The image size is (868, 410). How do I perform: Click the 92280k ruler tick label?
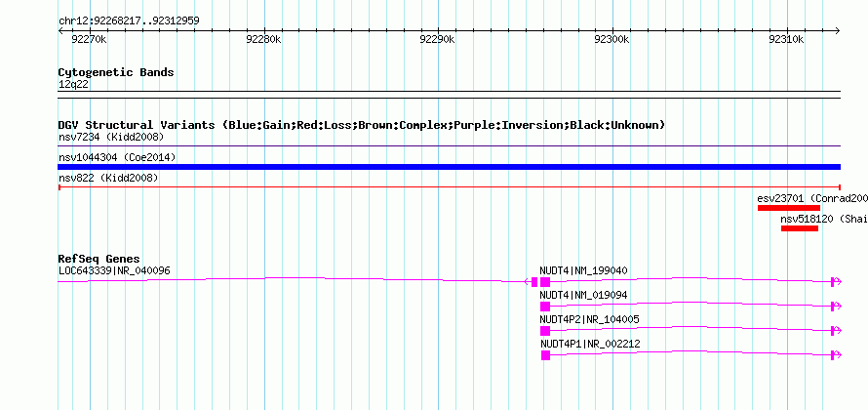click(263, 39)
